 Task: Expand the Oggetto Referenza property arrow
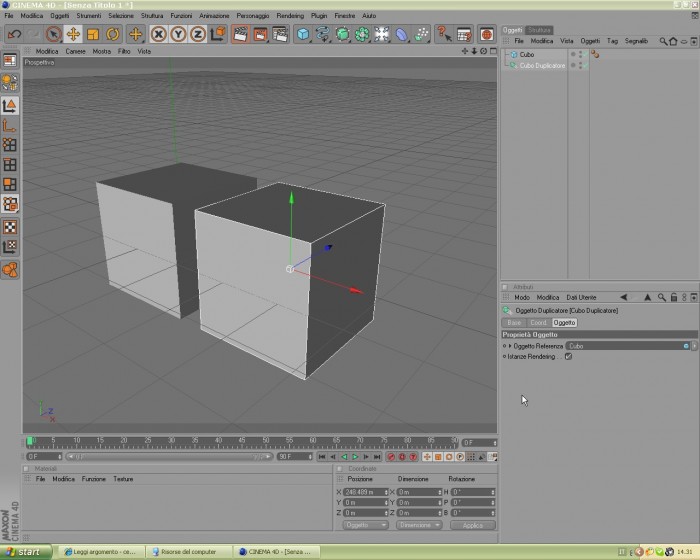pos(510,346)
